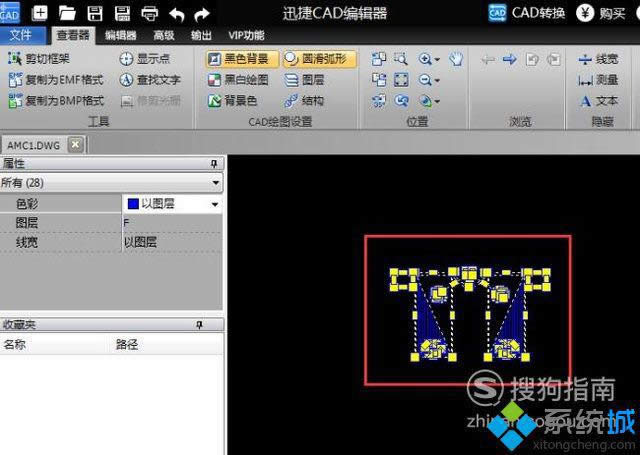Toggle 文本 text visibility
The image size is (640, 455).
click(x=598, y=100)
